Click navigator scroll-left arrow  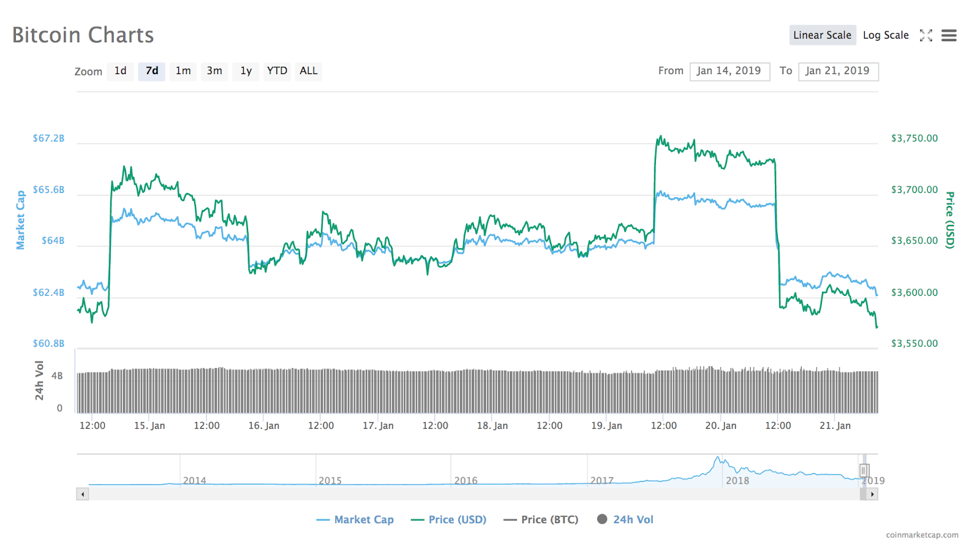pos(83,494)
